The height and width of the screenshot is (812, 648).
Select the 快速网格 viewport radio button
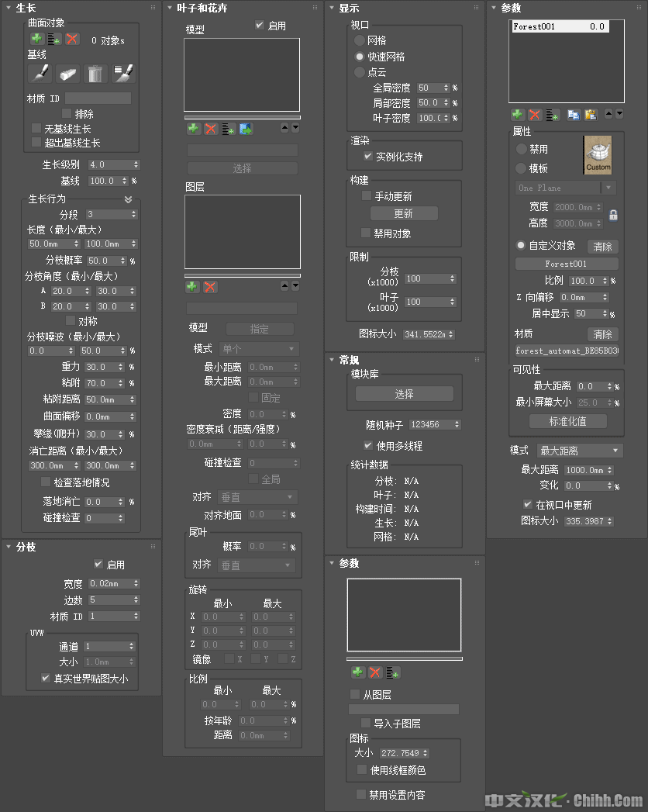coord(360,55)
